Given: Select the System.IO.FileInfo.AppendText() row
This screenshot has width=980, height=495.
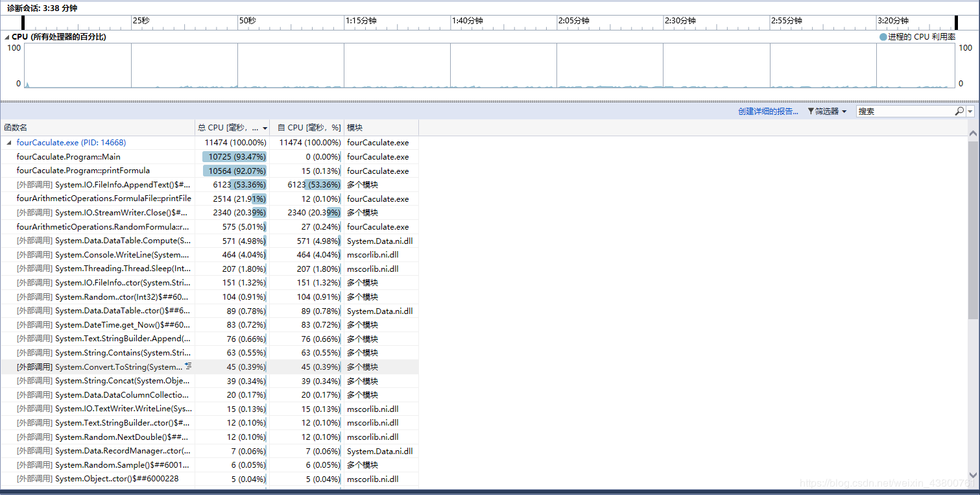Looking at the screenshot, I should coord(209,185).
